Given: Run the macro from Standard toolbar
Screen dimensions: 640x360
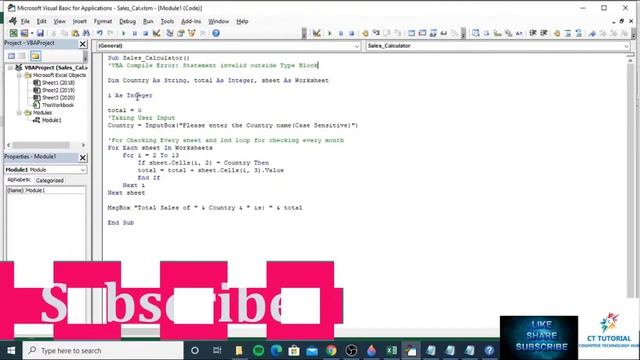Looking at the screenshot, I should coord(124,33).
